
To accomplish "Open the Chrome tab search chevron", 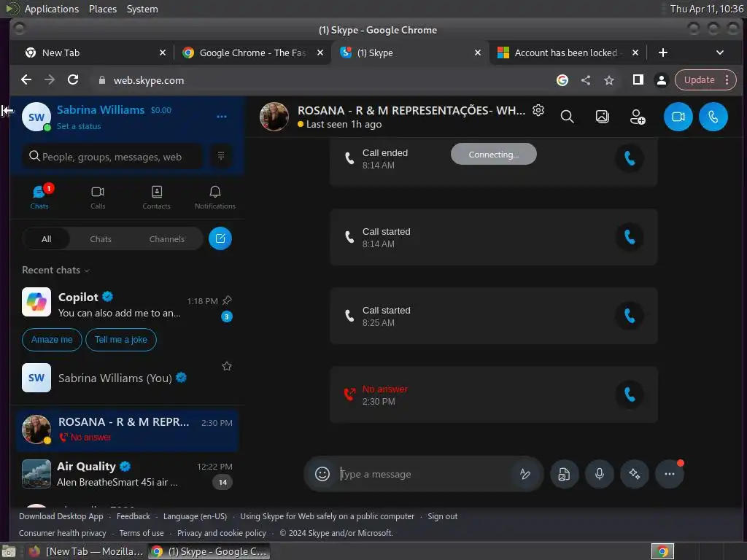I will tap(720, 52).
